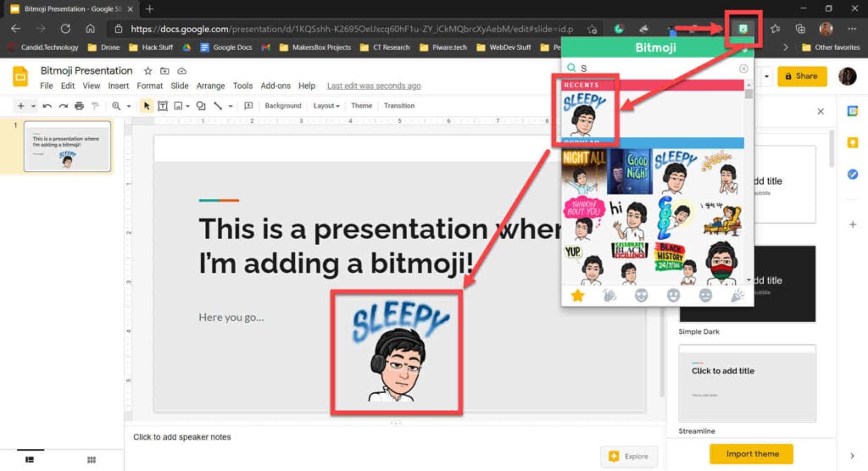Select the Streamline theme thumbnail
Screen dimensions: 868x471
[747, 383]
